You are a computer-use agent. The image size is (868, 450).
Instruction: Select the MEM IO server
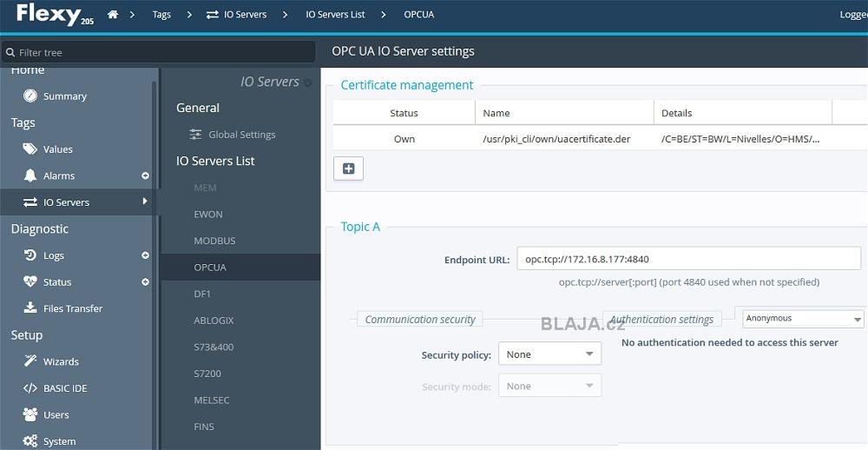[x=205, y=188]
